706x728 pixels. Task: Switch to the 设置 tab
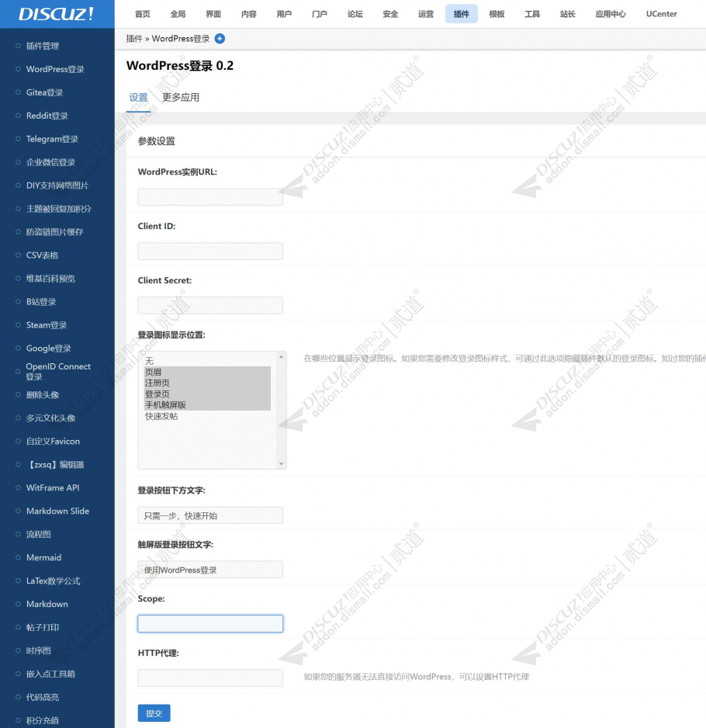pos(138,98)
